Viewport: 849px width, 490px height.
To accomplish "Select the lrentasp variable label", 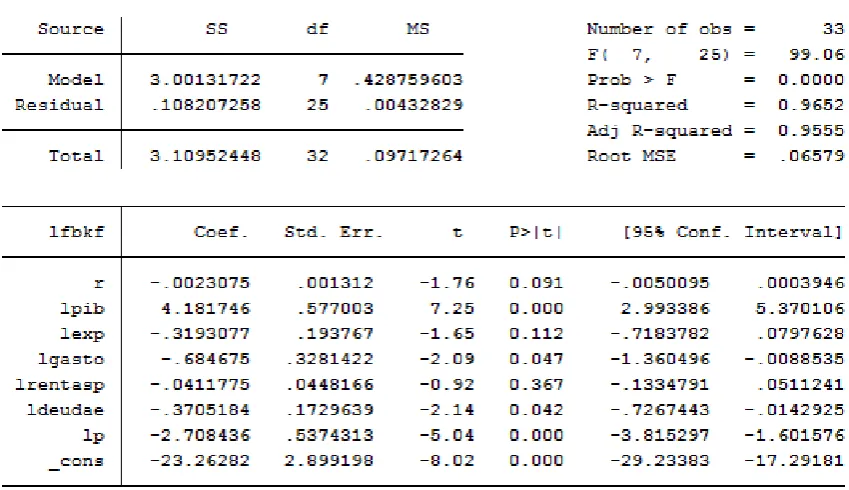I will [x=60, y=385].
